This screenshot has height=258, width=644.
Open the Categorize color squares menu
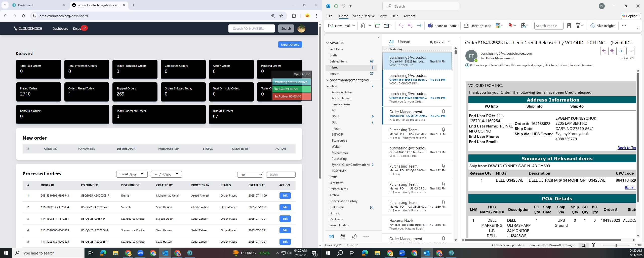coord(499,26)
